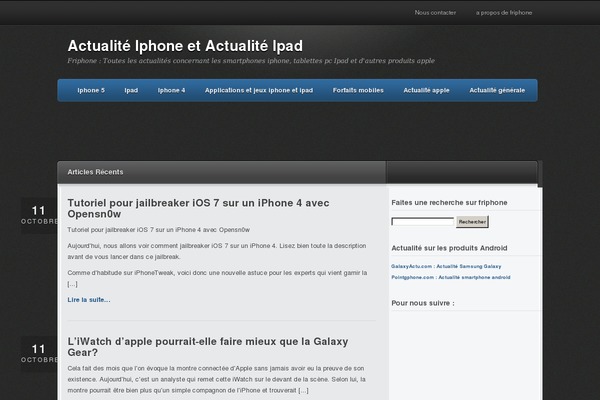Click the Articles Récents header
Viewport: 600px width, 400px height.
[x=95, y=172]
